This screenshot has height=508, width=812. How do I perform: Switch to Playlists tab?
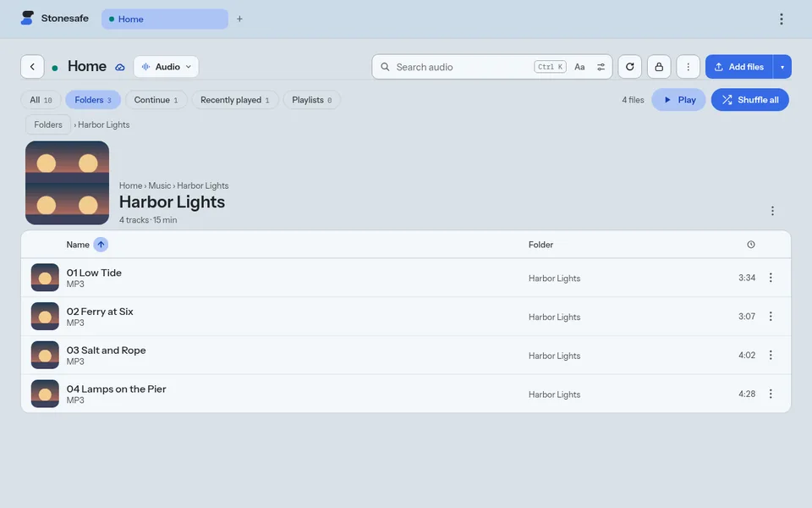tap(312, 100)
